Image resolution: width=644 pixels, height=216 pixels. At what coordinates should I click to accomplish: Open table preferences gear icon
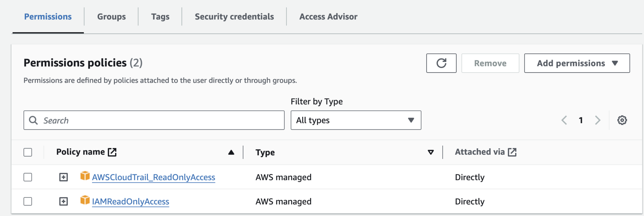(622, 120)
